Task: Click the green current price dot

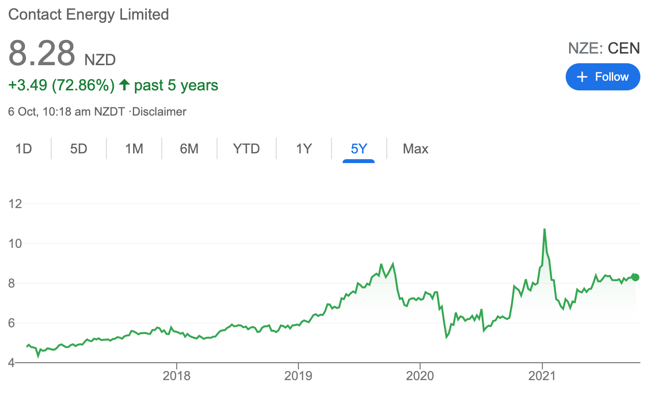Action: tap(635, 277)
